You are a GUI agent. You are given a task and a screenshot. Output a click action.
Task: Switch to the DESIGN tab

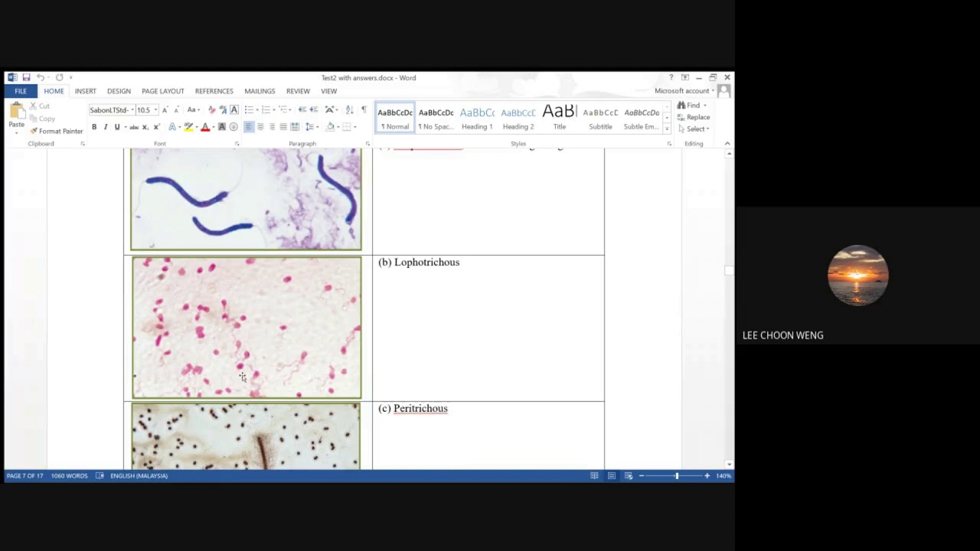(119, 91)
